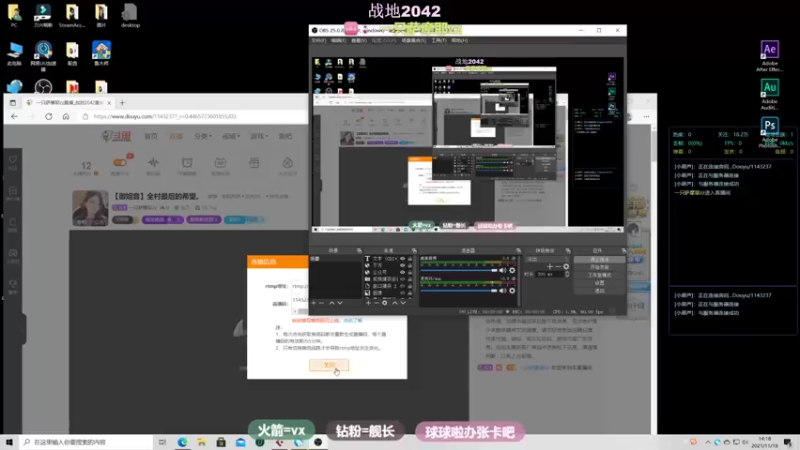Open transition properties gear
The height and width of the screenshot is (450, 800).
566,267
